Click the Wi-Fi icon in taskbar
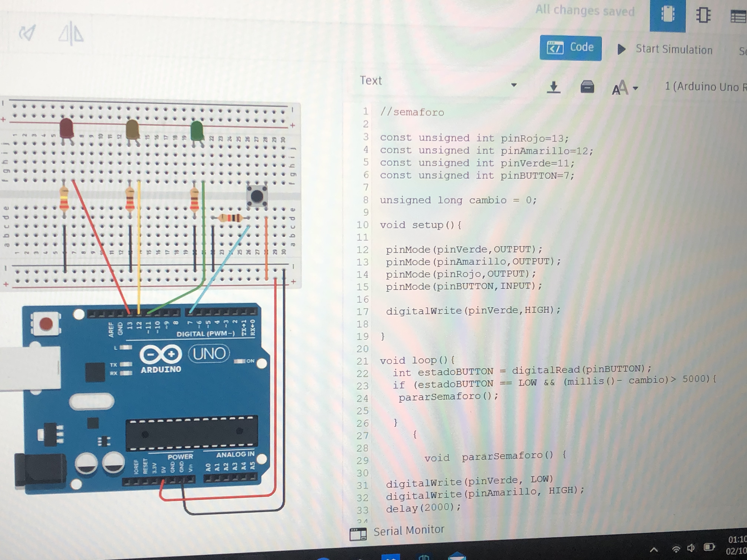 point(676,549)
